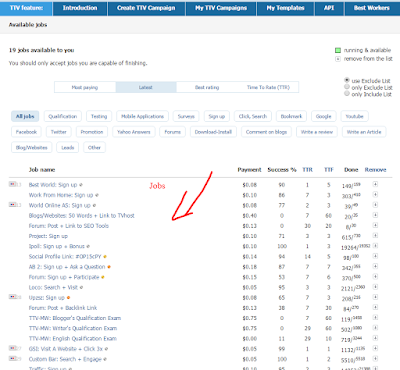Remove Forum: Post + Link to SEO Tools job
The image size is (400, 370).
(x=375, y=225)
